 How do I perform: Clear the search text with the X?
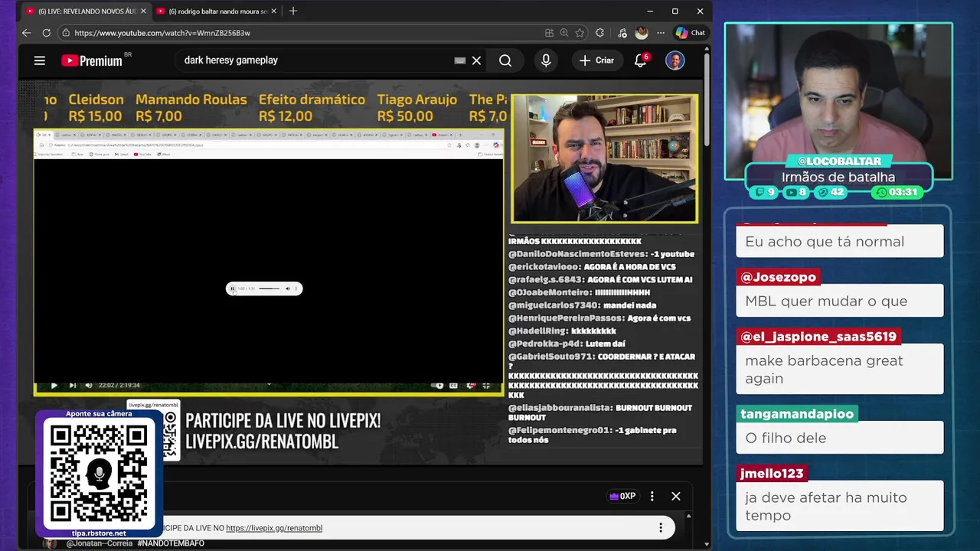click(x=476, y=60)
